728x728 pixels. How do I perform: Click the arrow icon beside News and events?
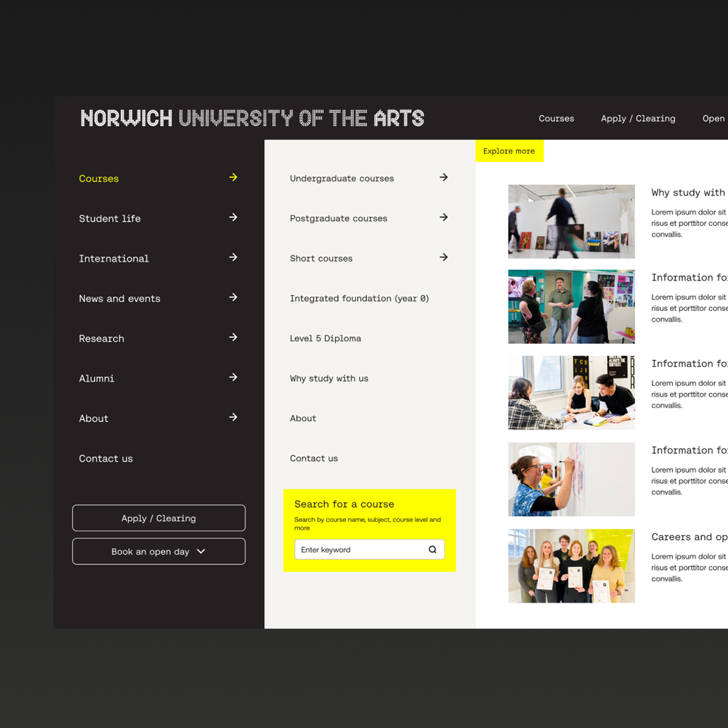[233, 297]
